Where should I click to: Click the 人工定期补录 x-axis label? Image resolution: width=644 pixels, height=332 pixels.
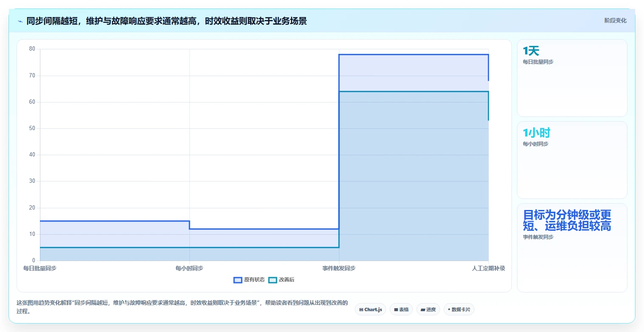489,268
